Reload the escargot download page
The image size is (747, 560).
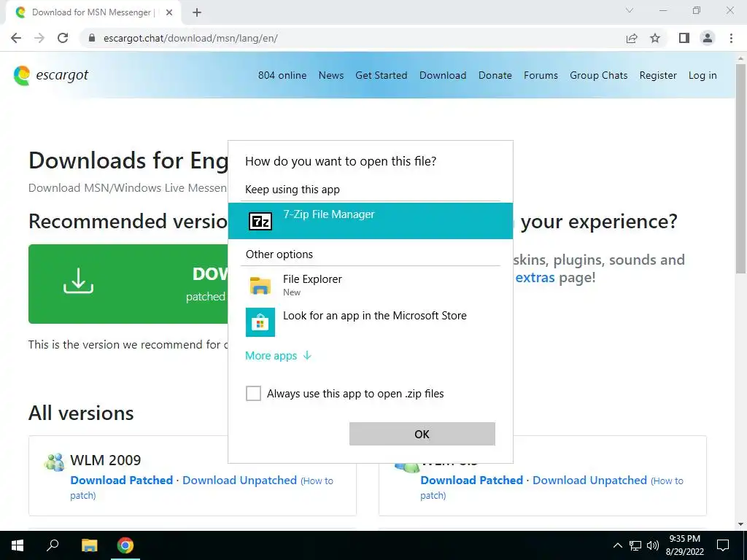click(x=63, y=38)
